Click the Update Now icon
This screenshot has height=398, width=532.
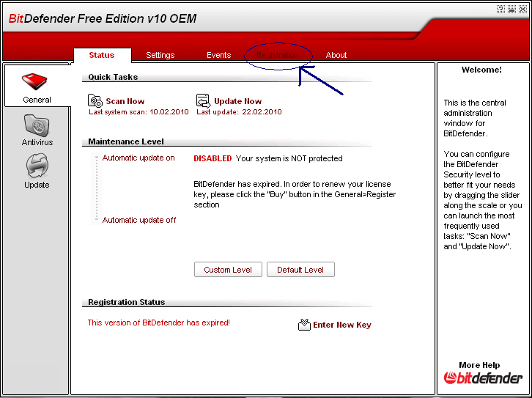point(203,100)
